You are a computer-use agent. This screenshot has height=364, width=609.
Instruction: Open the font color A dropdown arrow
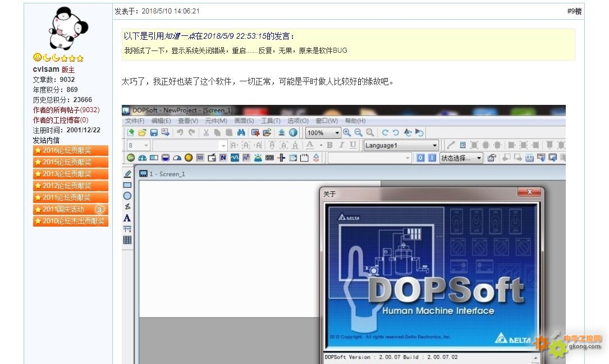pos(321,145)
